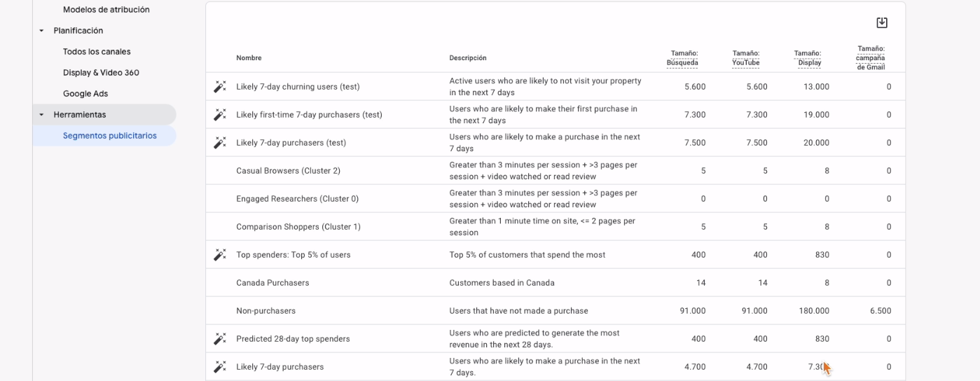
Task: Click magic wand icon for Likely 7-day churning users (test)
Action: tap(220, 87)
